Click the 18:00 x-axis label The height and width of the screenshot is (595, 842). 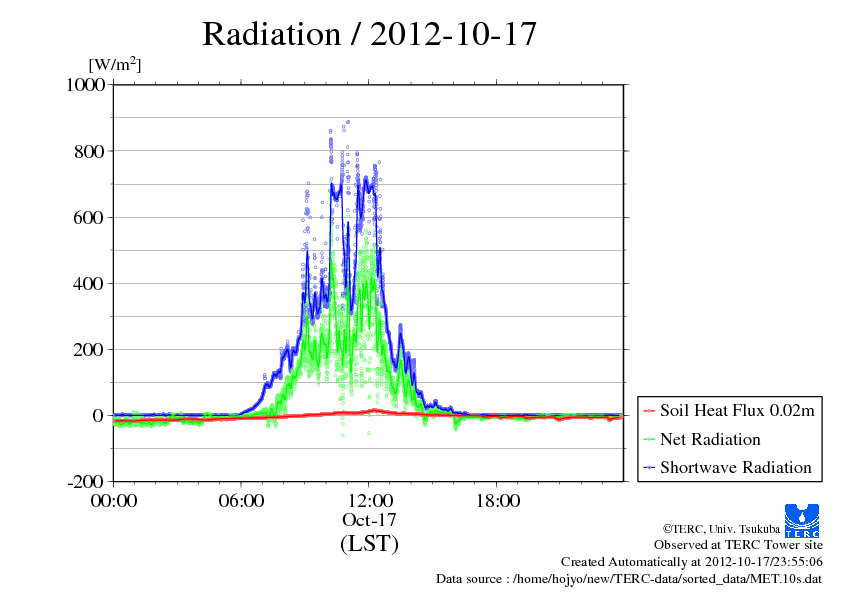point(497,500)
